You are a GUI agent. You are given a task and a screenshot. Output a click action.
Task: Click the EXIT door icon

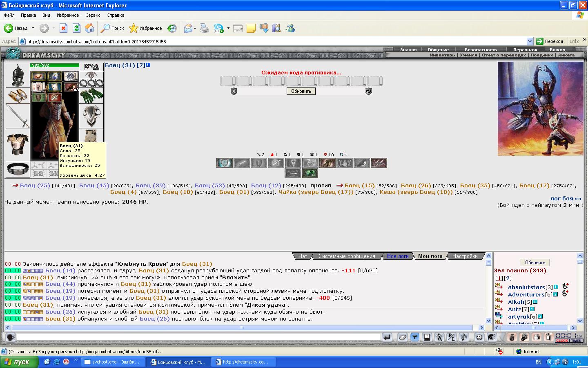549,337
